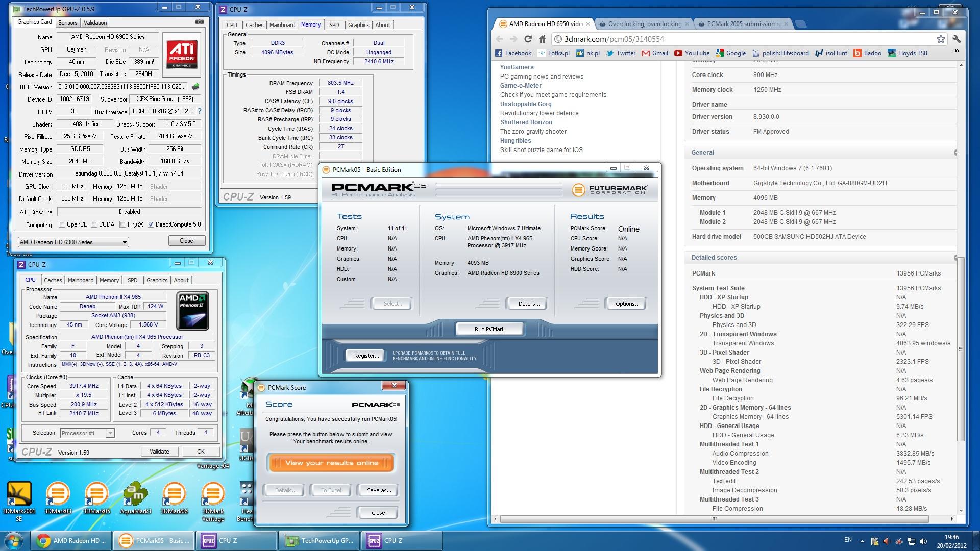Open Processor #1 selection dropdown
This screenshot has width=980, height=551.
click(x=87, y=433)
